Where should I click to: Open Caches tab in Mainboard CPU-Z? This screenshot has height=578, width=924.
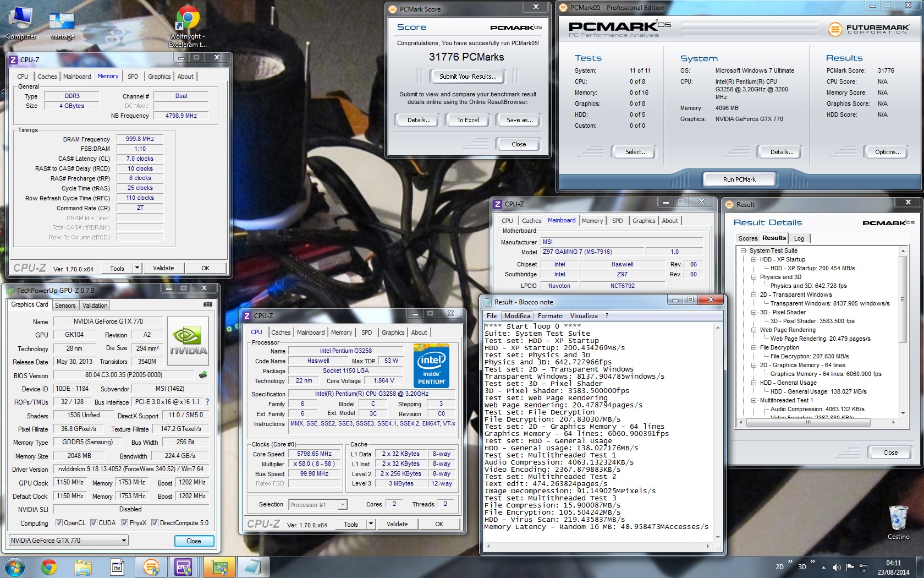pos(531,221)
